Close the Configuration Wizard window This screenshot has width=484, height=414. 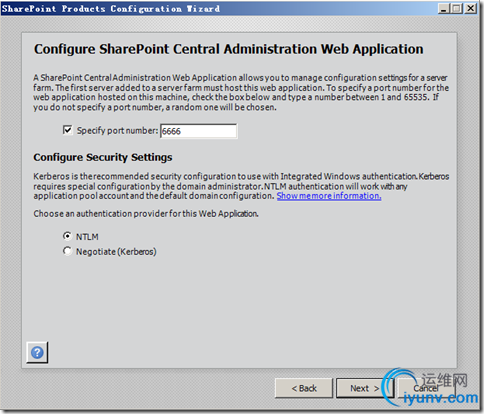[471, 8]
